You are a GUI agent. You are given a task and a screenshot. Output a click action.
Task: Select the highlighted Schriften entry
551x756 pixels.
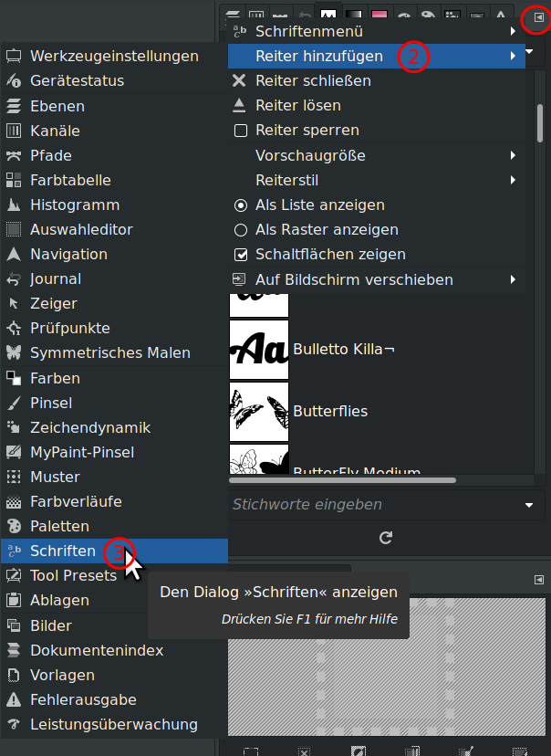tap(114, 551)
